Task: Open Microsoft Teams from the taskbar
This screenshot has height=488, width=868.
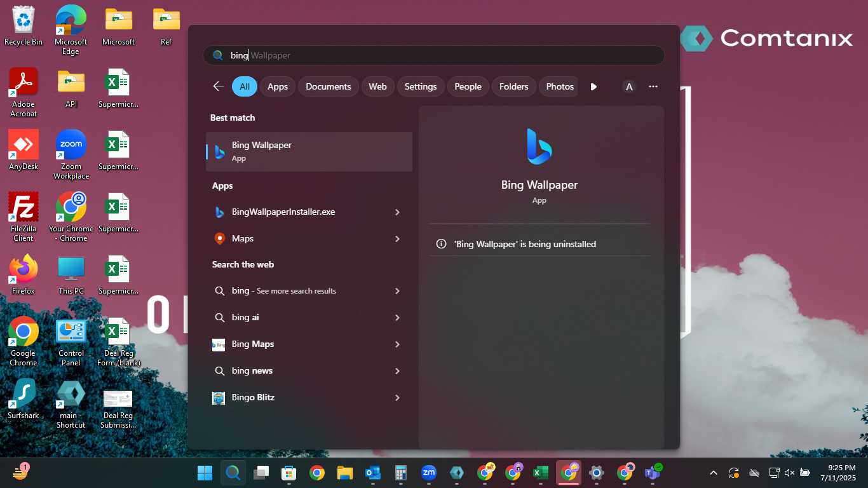Action: tap(653, 473)
